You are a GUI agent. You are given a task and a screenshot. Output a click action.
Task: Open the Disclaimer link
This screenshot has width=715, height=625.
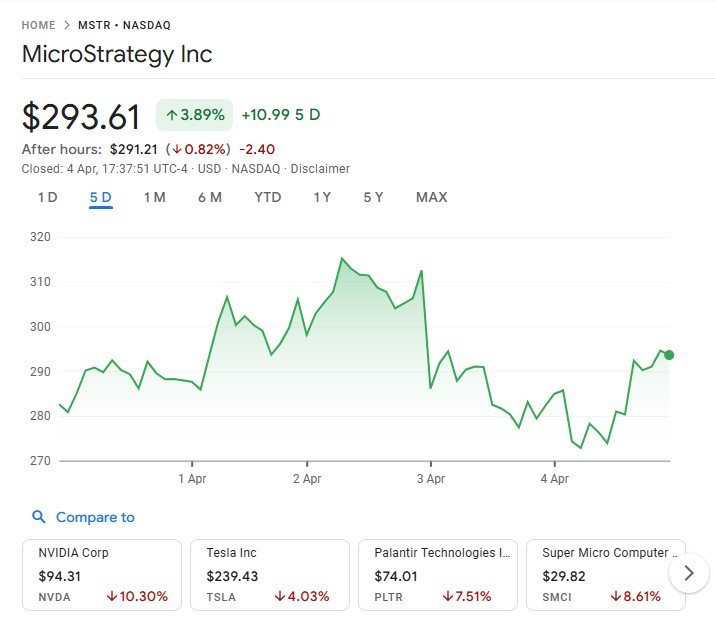click(x=320, y=169)
